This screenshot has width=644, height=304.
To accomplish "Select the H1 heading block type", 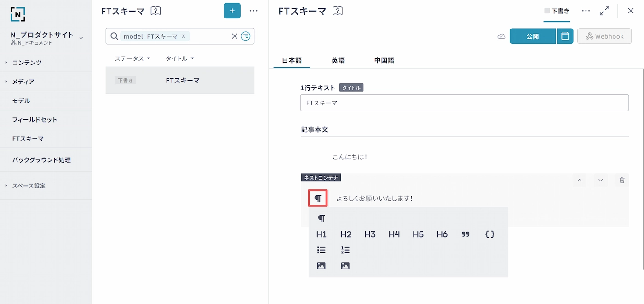I will 322,234.
